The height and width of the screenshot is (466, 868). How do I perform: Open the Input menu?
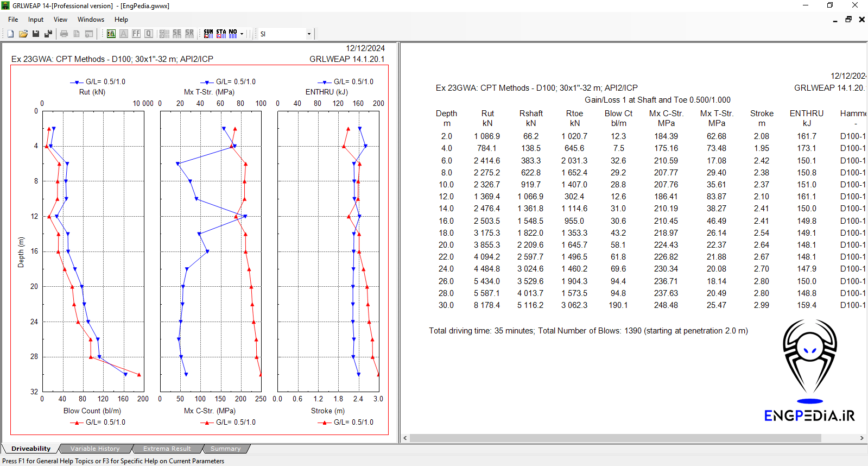tap(36, 20)
